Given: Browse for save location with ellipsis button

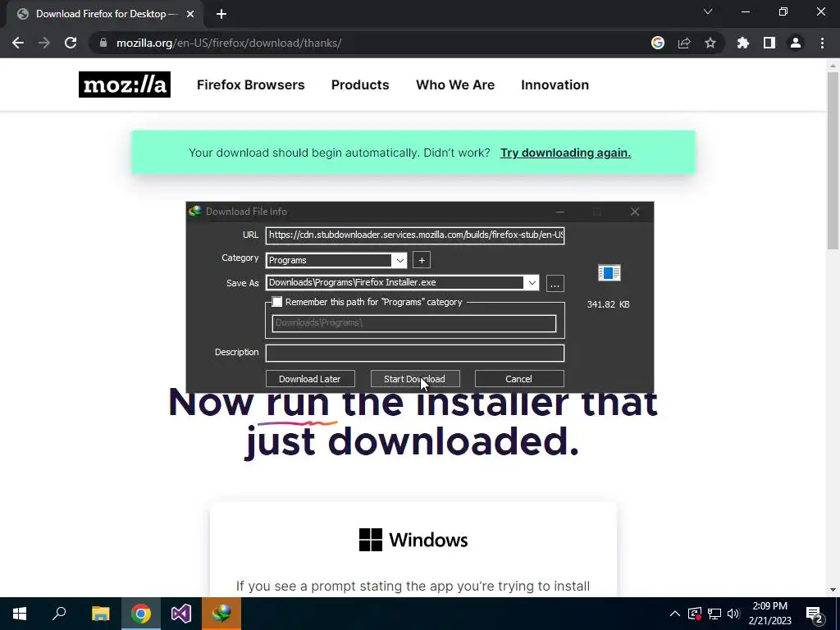Looking at the screenshot, I should click(x=555, y=283).
